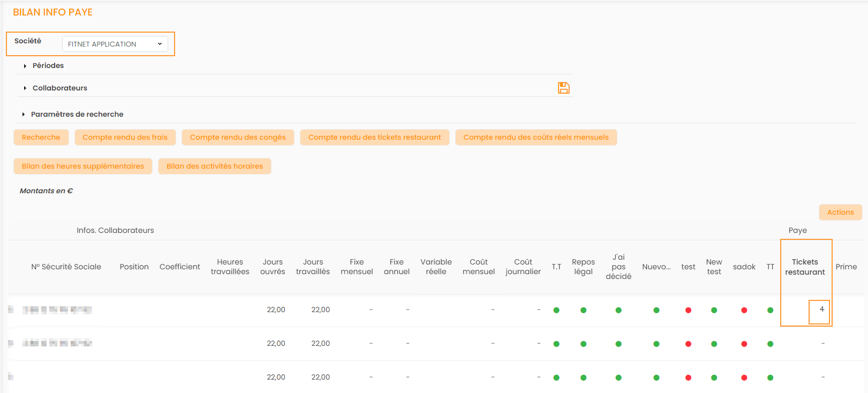Expand the Périodes section
Screen dimensions: 868x393
pos(48,65)
